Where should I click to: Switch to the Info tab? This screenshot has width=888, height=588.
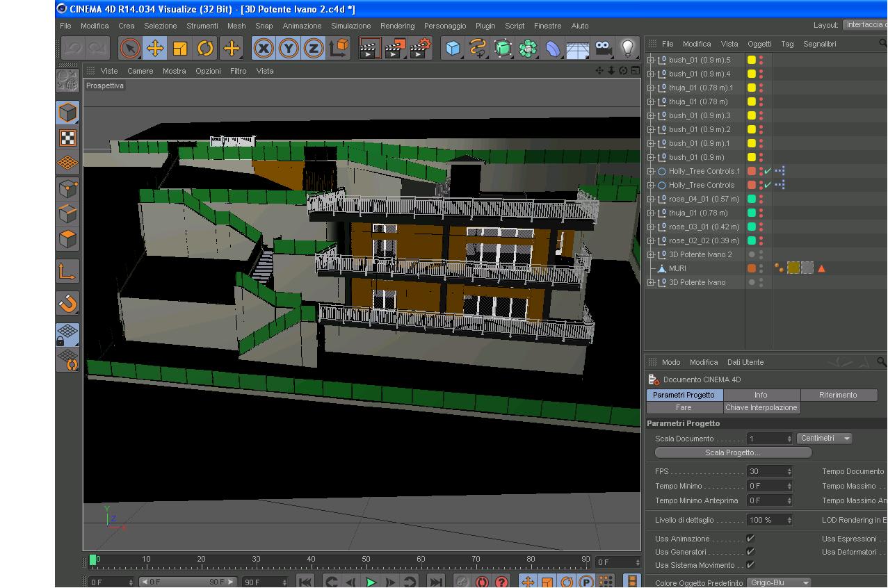coord(761,395)
